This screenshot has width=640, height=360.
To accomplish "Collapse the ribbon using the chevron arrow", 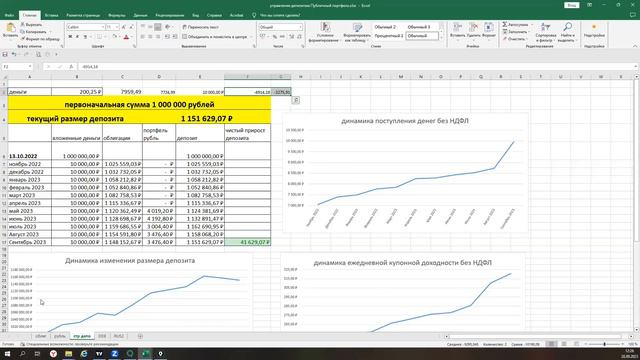I will point(635,46).
